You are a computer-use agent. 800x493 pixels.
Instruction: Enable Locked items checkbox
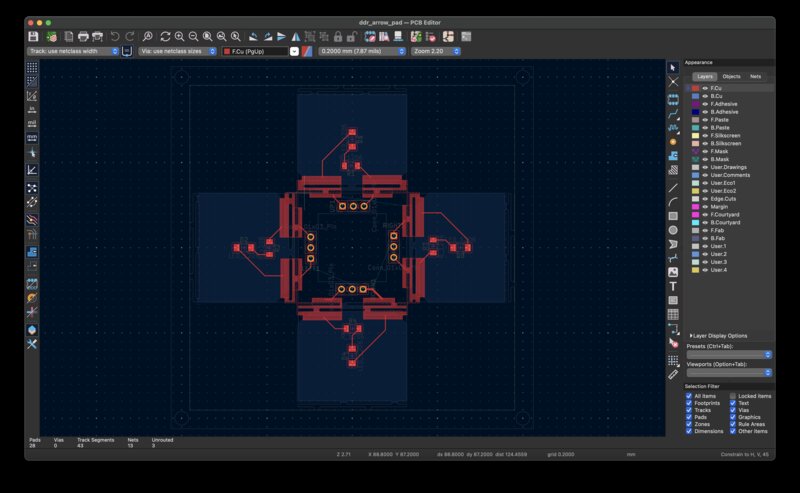(x=733, y=396)
